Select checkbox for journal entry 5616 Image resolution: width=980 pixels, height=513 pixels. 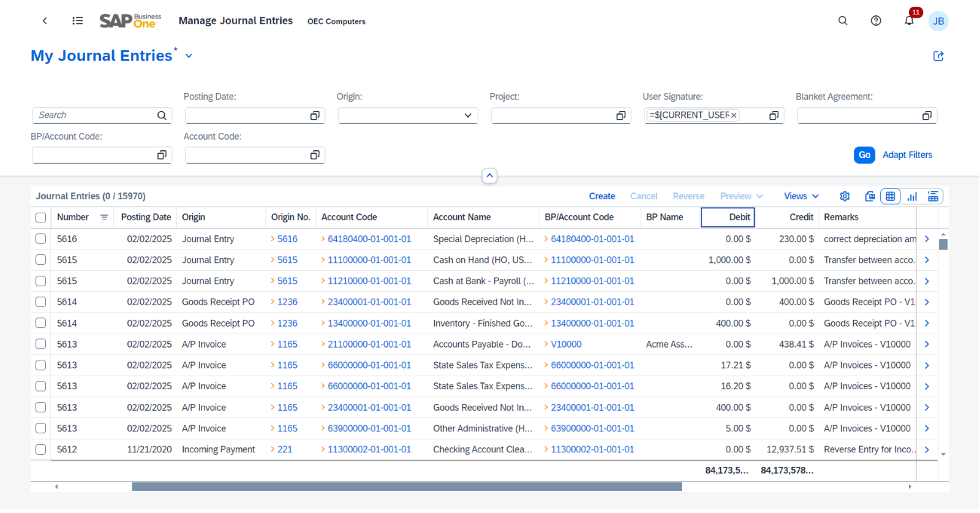[x=40, y=239]
